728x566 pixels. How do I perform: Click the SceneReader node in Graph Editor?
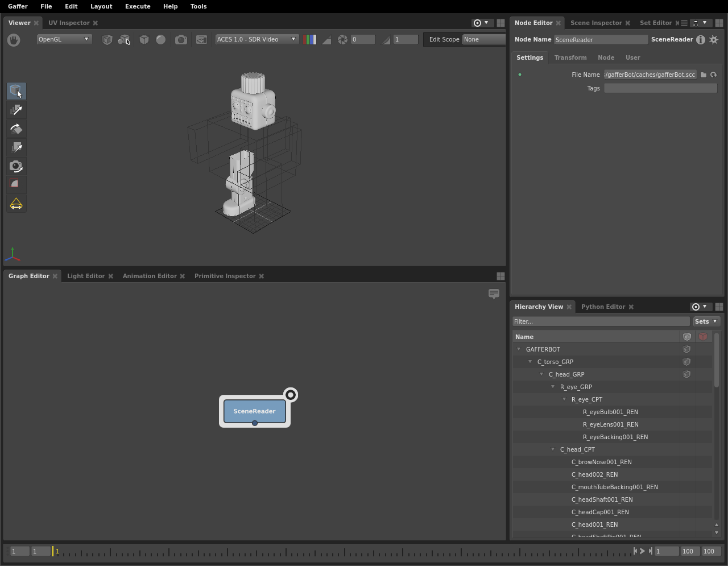click(x=255, y=411)
